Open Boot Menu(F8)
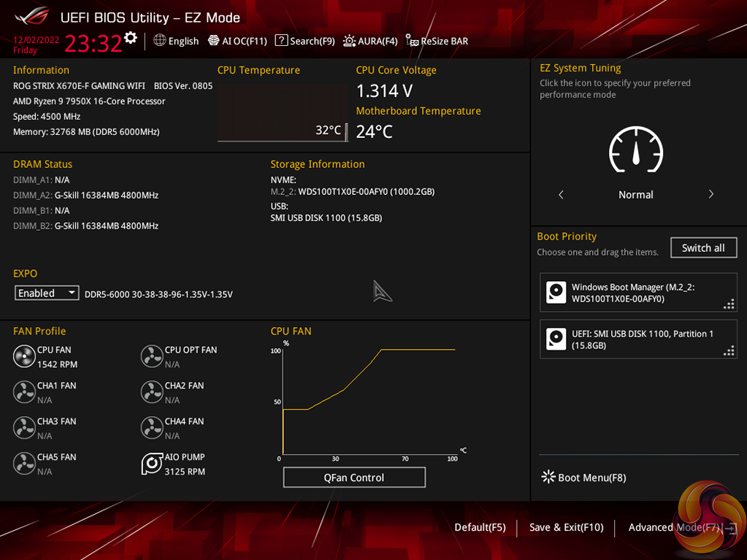This screenshot has width=747, height=560. coord(583,477)
